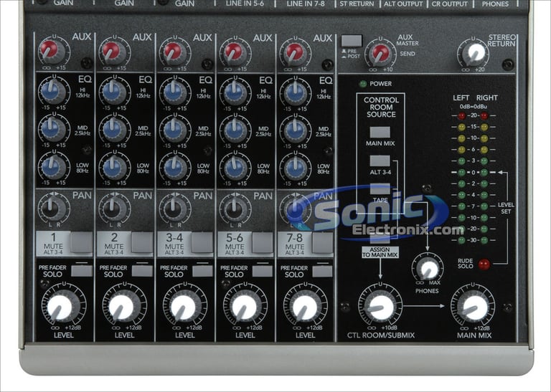Toggle the AUX PRE/POST switch
Screen dimensions: 551x392
coord(352,41)
